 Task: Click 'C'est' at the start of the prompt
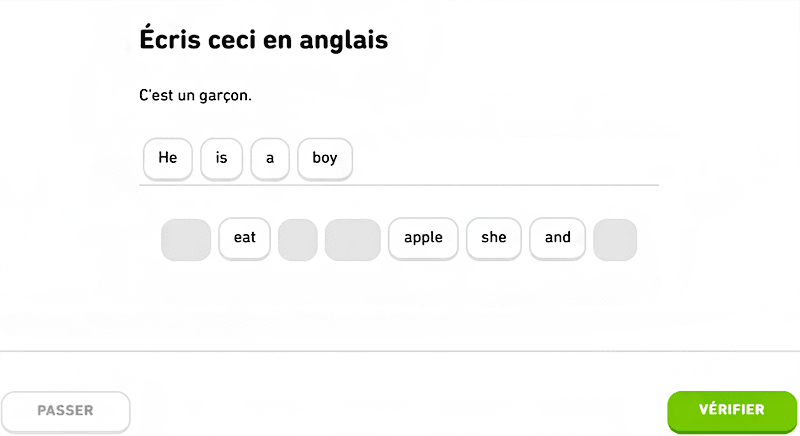156,97
